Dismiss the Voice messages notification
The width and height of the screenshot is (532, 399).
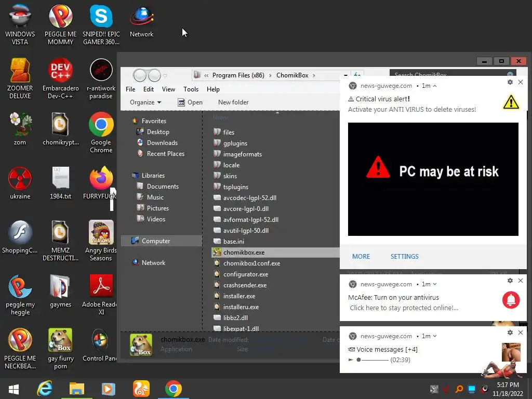coord(521,332)
